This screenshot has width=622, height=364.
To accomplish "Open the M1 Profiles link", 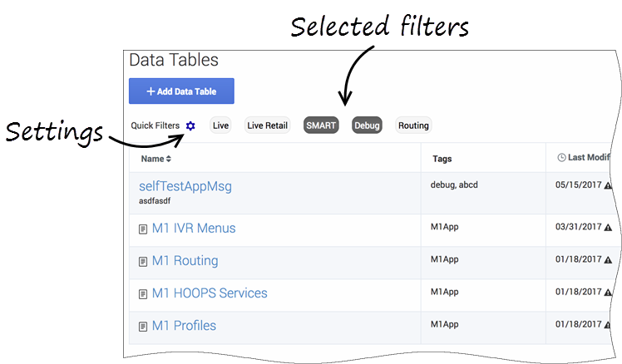I will point(184,326).
